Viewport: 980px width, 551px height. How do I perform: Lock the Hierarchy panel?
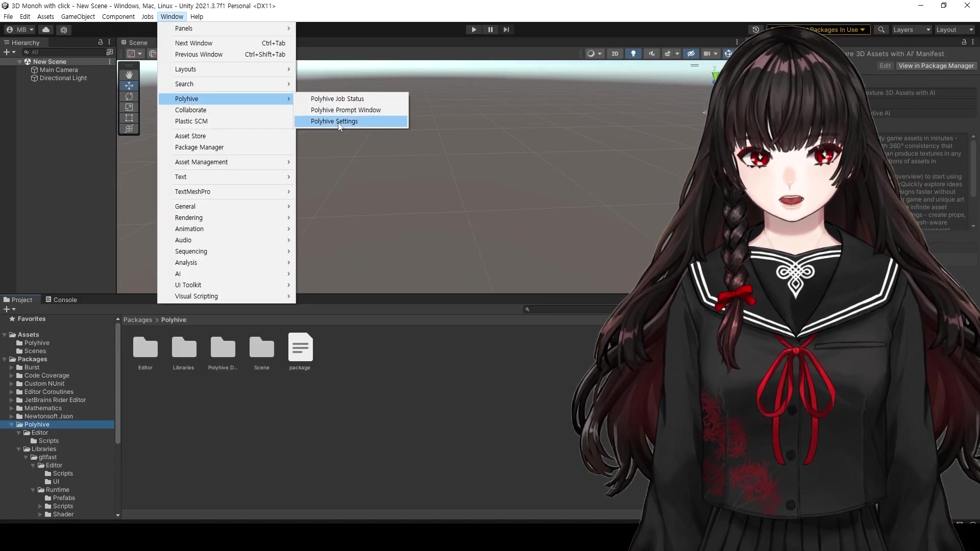pos(101,42)
